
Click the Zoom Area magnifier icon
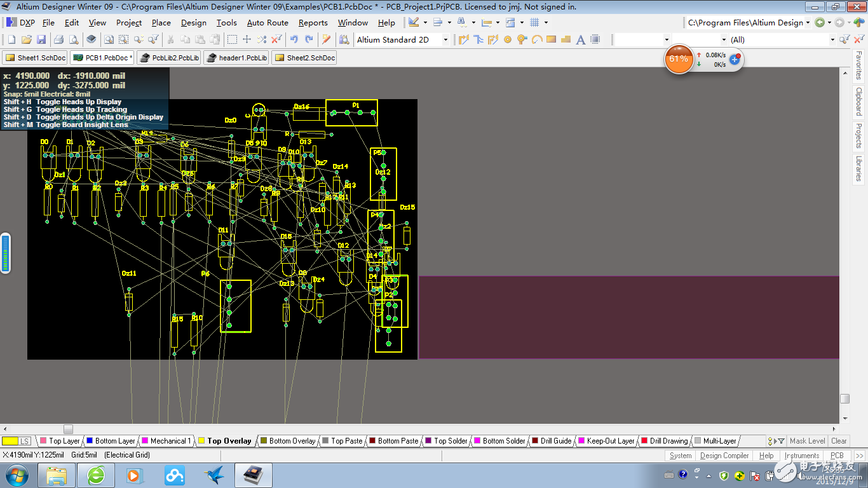pos(123,39)
